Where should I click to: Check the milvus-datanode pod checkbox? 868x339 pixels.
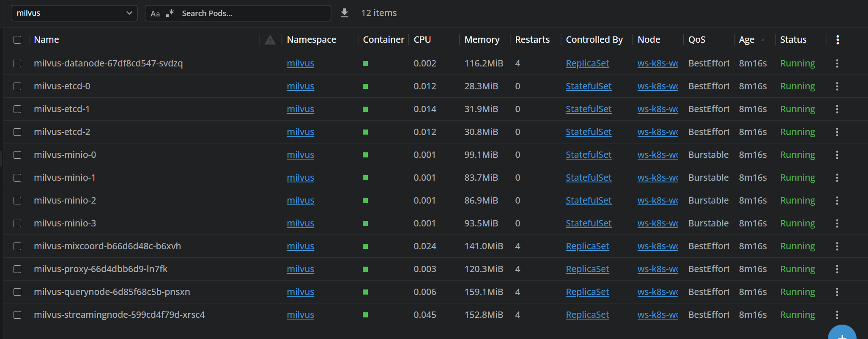click(17, 63)
